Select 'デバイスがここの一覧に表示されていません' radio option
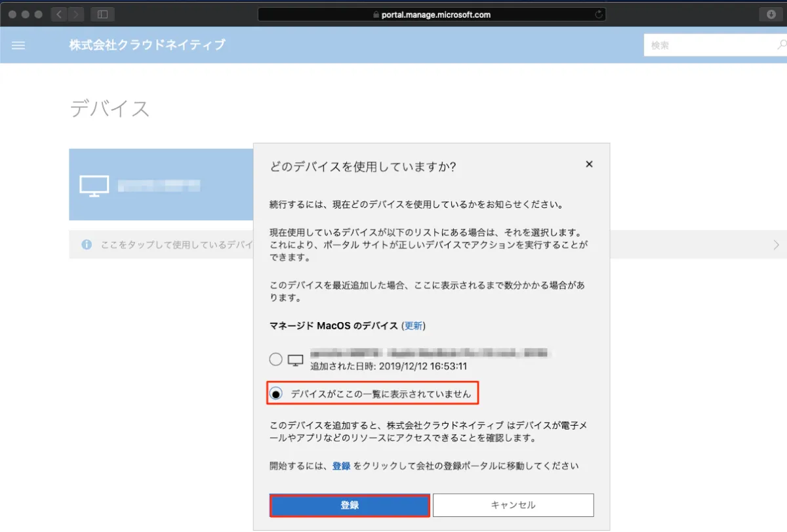This screenshot has height=532, width=787. pyautogui.click(x=276, y=394)
